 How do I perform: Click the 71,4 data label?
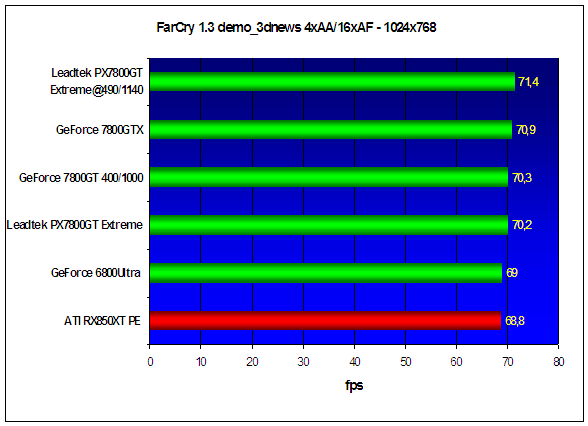[x=528, y=82]
